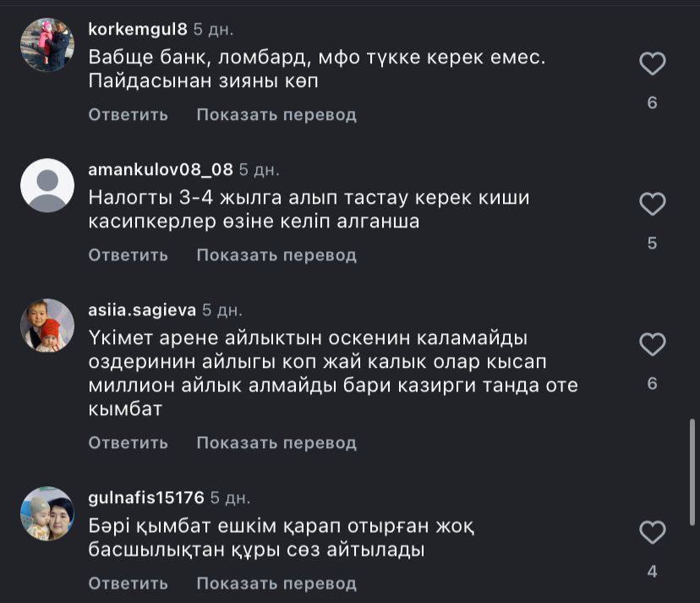This screenshot has height=603, width=700.
Task: Like the comment by korkemgul8
Action: 652,63
